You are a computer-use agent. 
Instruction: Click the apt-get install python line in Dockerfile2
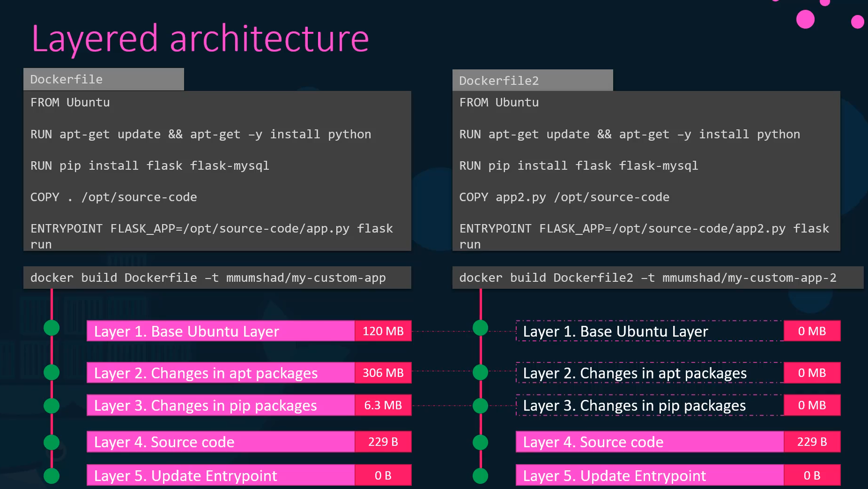point(630,134)
